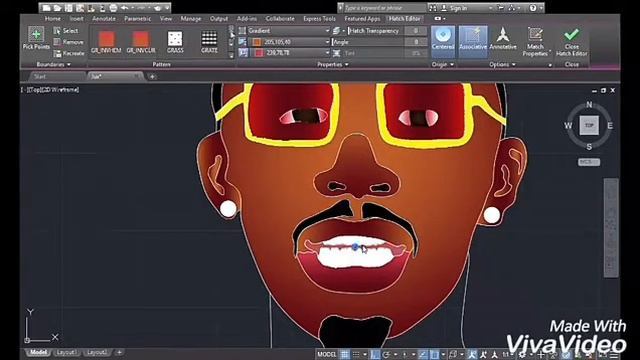
Task: Switch to the Layout2 tab
Action: coord(96,352)
